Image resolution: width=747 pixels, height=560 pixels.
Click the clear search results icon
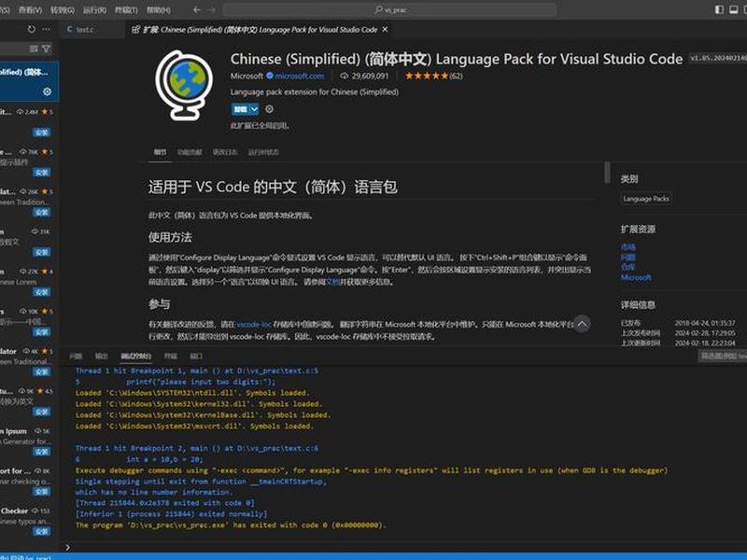tap(34, 49)
